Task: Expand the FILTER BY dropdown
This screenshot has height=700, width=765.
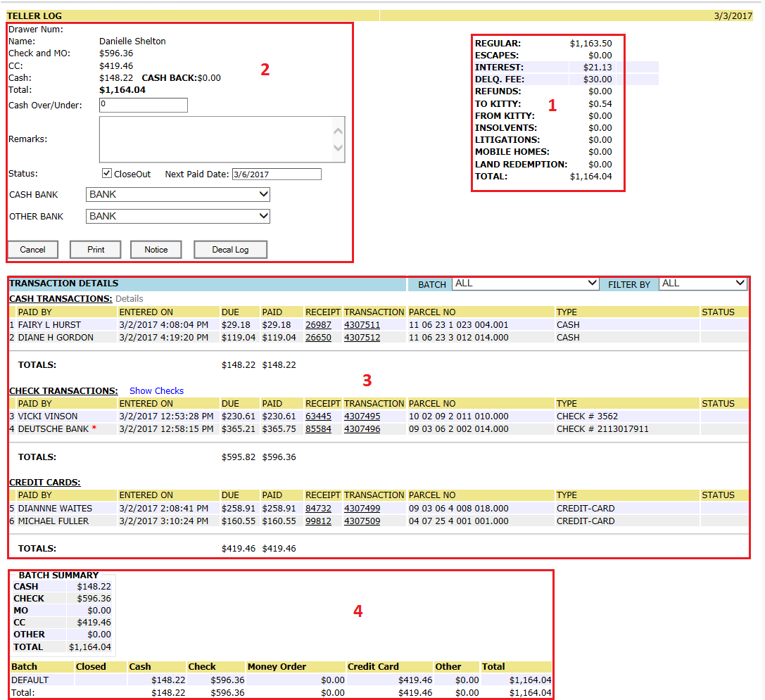Action: tap(702, 284)
